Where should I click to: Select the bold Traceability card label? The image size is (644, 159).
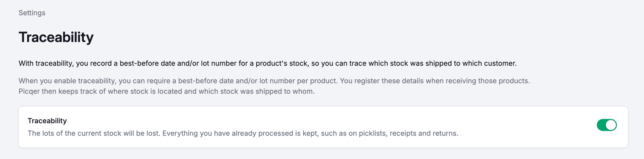47,121
